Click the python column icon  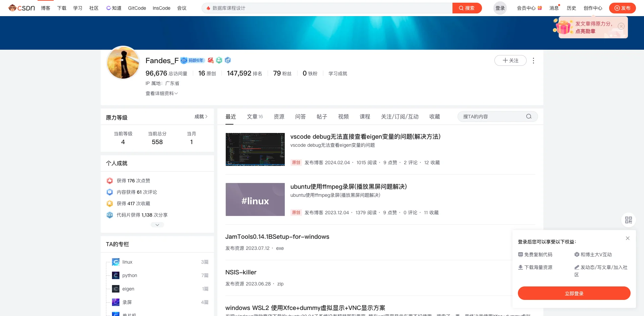point(116,275)
